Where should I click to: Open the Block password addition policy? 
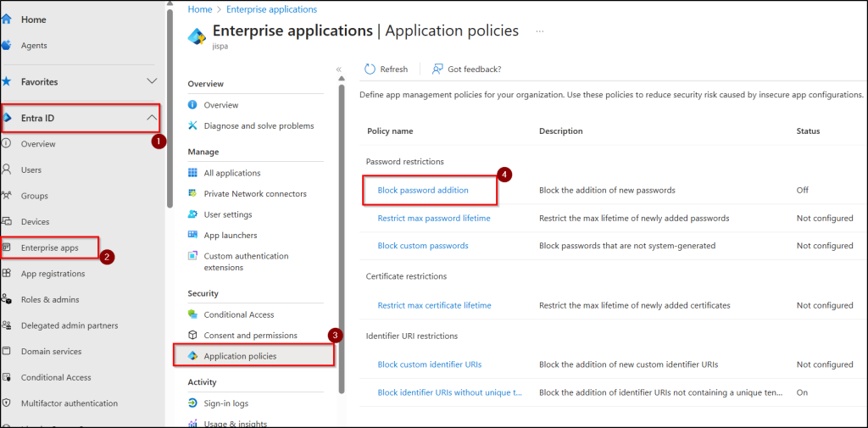(423, 191)
